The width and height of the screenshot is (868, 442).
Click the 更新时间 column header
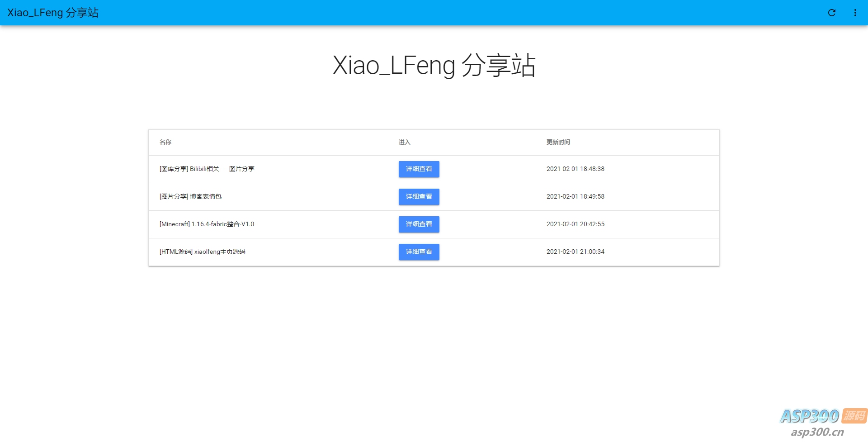(x=558, y=142)
